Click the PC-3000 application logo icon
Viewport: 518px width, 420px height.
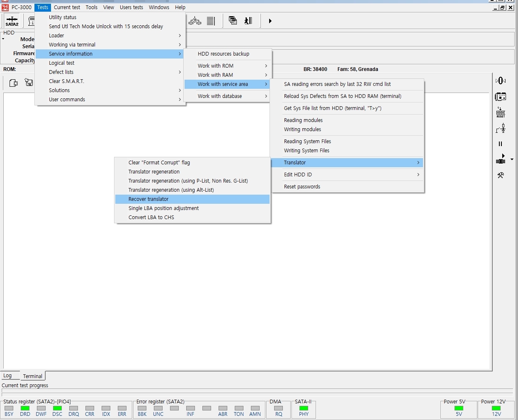5,7
